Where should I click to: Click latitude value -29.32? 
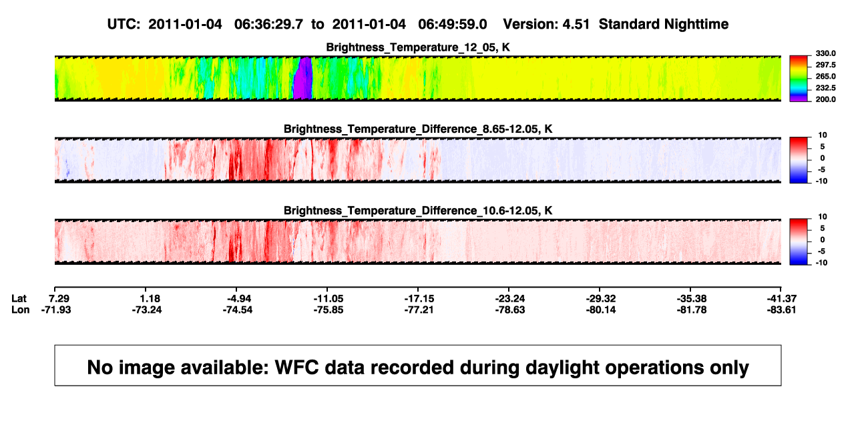pyautogui.click(x=601, y=298)
